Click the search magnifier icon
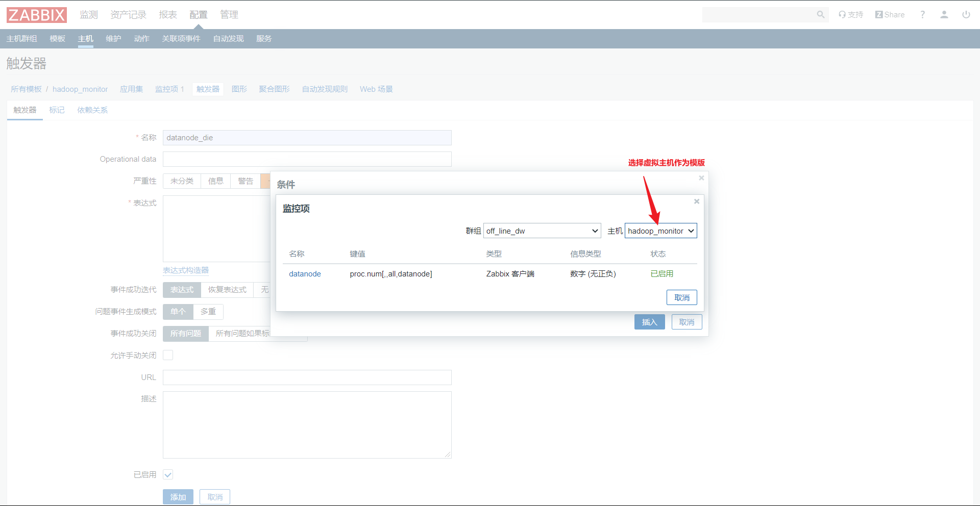980x506 pixels. tap(820, 15)
